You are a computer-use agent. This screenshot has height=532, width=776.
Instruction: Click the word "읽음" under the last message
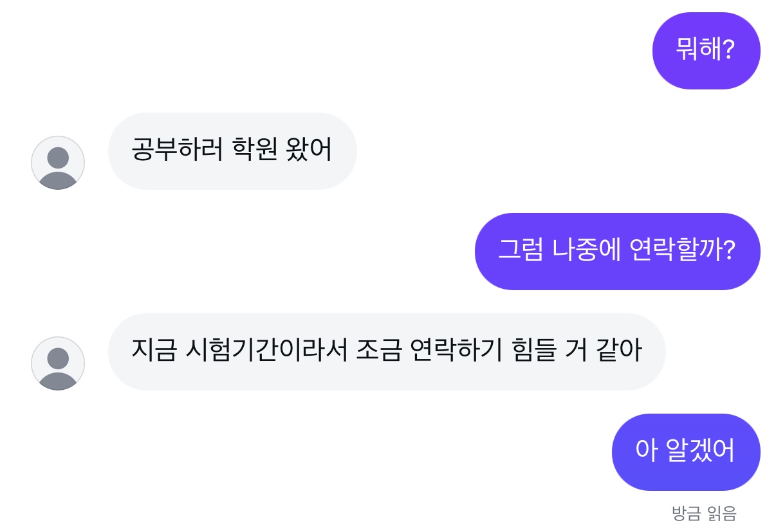[721, 513]
